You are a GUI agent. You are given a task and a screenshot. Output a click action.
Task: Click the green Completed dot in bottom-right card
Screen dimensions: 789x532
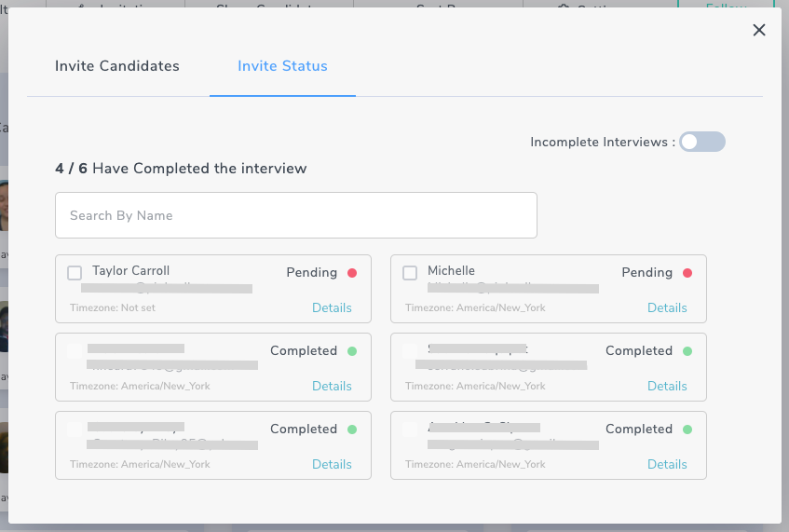pyautogui.click(x=687, y=430)
